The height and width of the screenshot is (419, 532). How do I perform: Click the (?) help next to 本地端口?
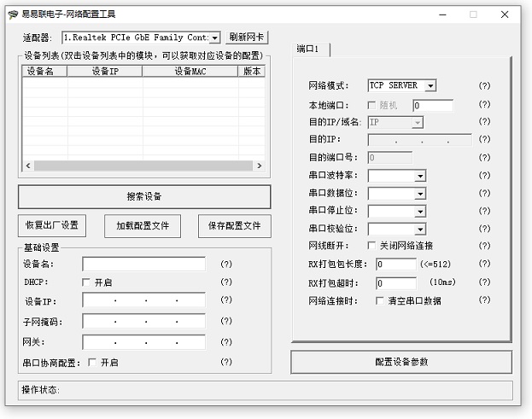(484, 105)
